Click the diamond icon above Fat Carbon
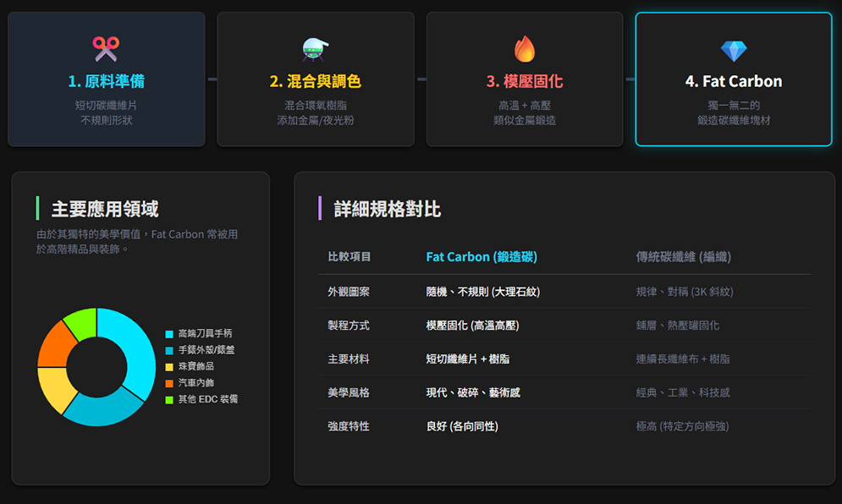The width and height of the screenshot is (842, 504). (734, 51)
